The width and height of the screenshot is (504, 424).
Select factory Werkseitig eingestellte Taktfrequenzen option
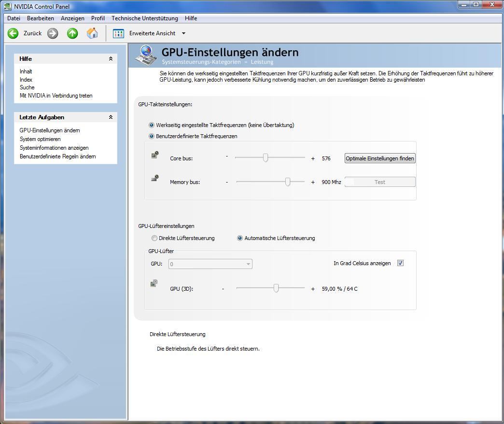coord(152,125)
